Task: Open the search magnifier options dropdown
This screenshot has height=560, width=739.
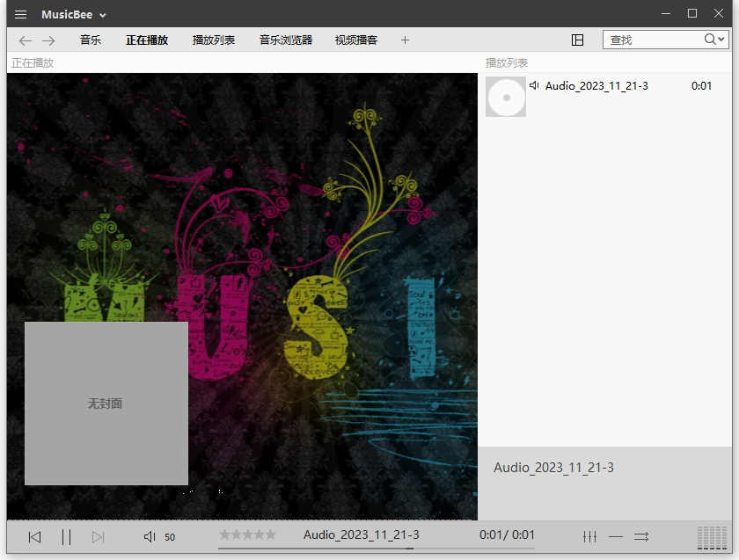Action: pos(714,40)
